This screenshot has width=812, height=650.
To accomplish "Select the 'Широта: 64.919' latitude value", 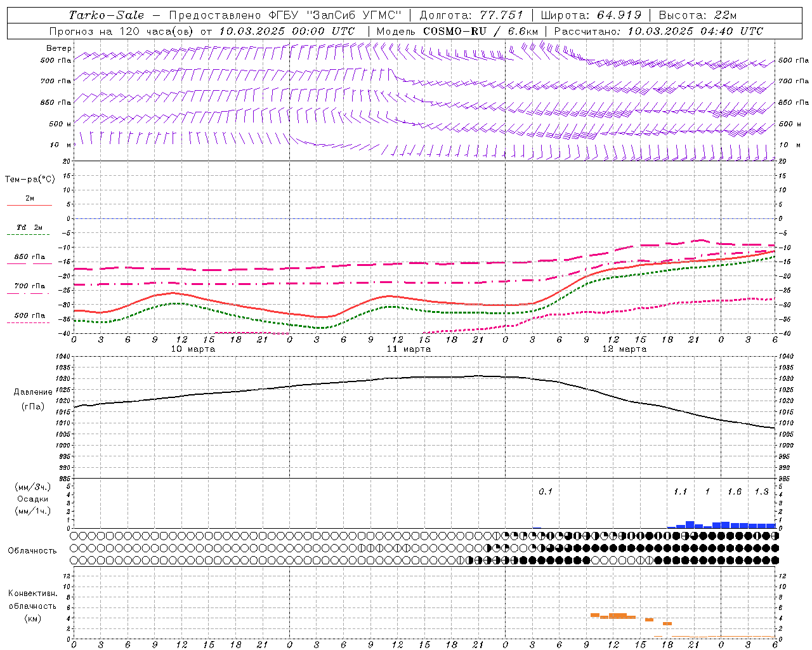I will click(591, 15).
